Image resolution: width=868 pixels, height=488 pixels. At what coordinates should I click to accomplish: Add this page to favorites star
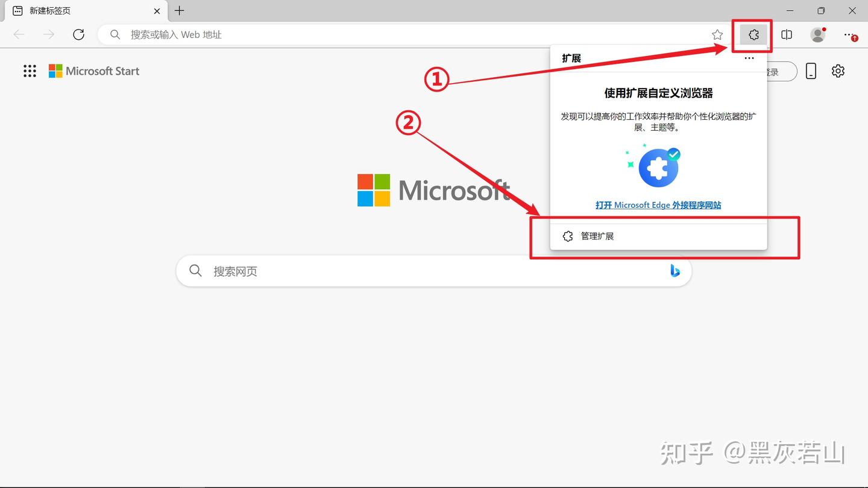click(717, 35)
